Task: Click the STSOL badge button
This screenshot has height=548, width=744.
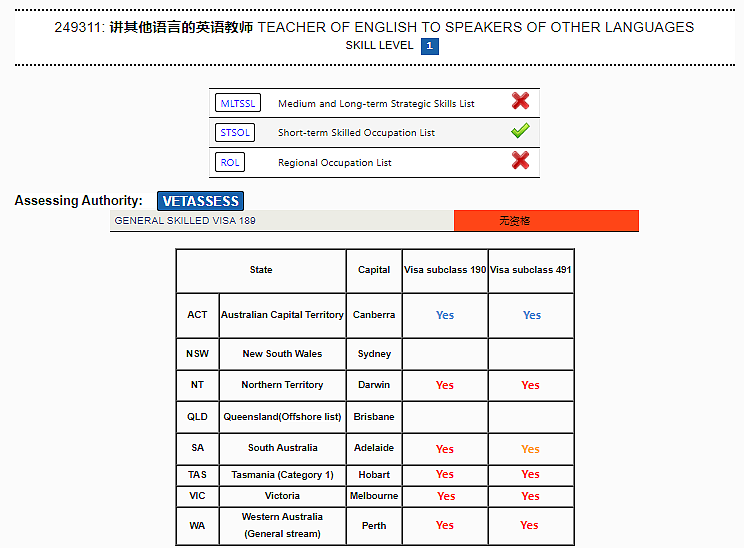Action: click(235, 132)
